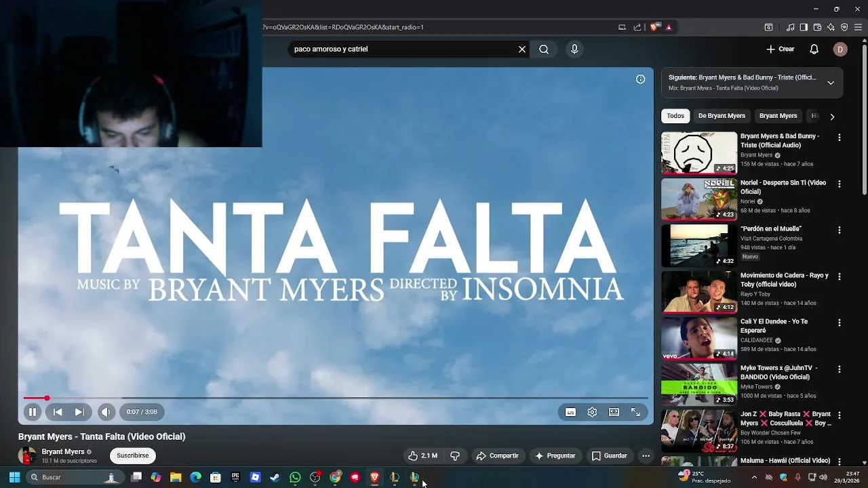868x488 pixels.
Task: Focus the search field with 'paco amoroso y catriel'
Action: [x=403, y=49]
